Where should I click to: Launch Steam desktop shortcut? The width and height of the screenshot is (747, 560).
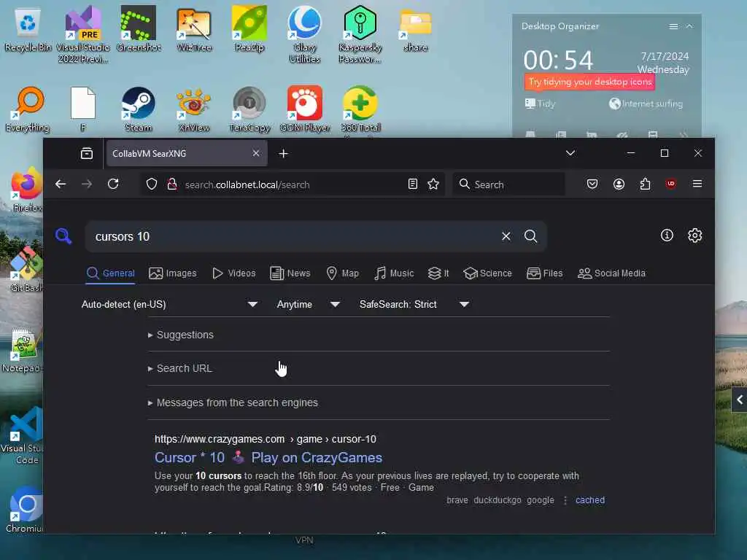pyautogui.click(x=138, y=109)
